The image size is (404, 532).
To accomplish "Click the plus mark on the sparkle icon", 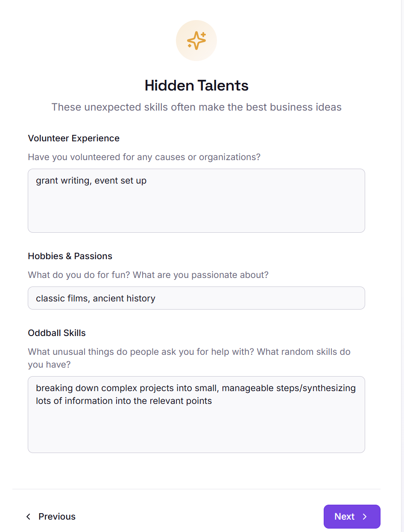I will click(x=203, y=35).
